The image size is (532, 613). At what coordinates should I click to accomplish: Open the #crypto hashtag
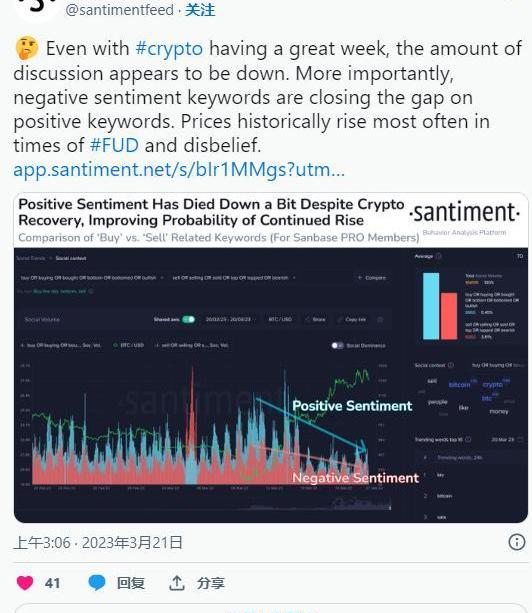click(169, 49)
